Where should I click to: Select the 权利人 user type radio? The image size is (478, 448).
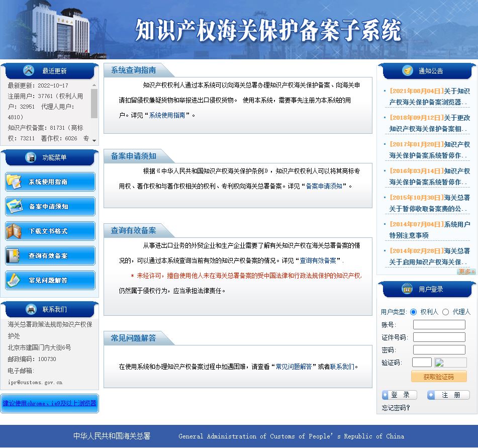[413, 312]
